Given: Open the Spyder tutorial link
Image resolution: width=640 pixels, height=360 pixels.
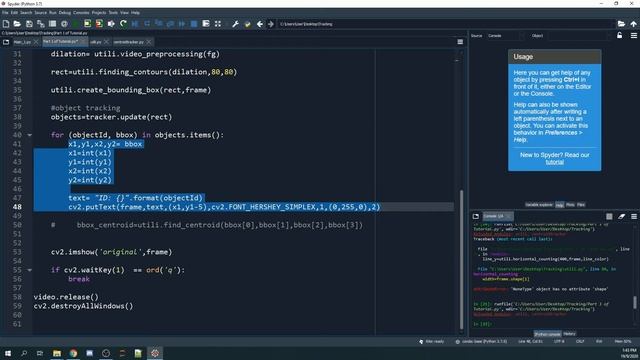Looking at the screenshot, I should 554,162.
